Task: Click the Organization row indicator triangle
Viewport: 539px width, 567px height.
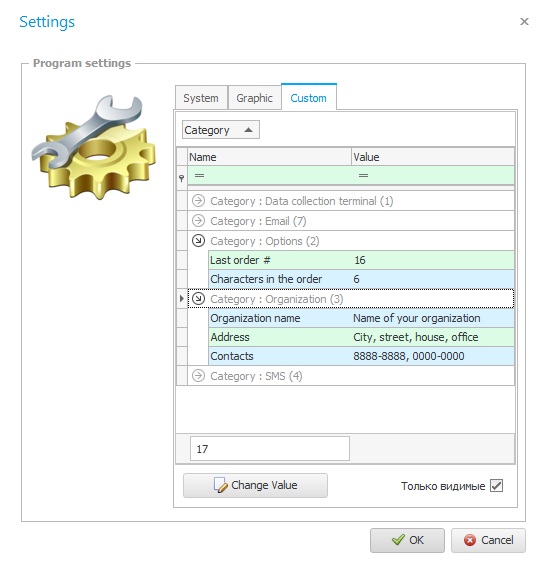Action: [x=182, y=299]
